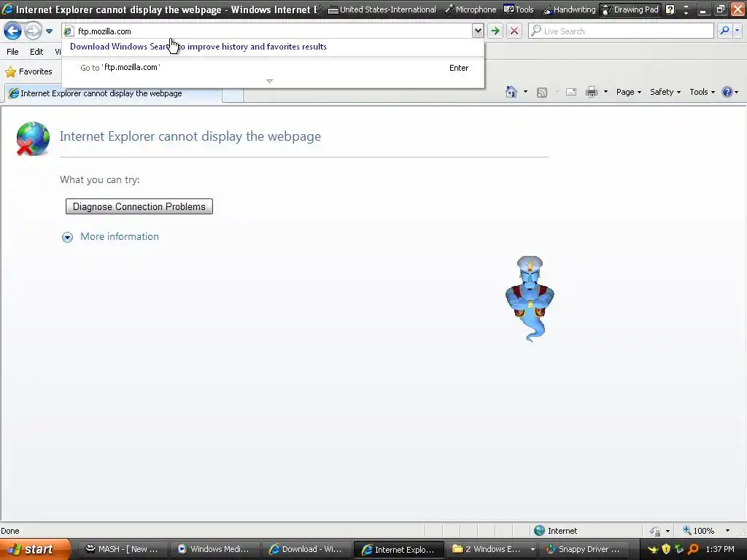Click the language bar Microphone button

(x=471, y=9)
